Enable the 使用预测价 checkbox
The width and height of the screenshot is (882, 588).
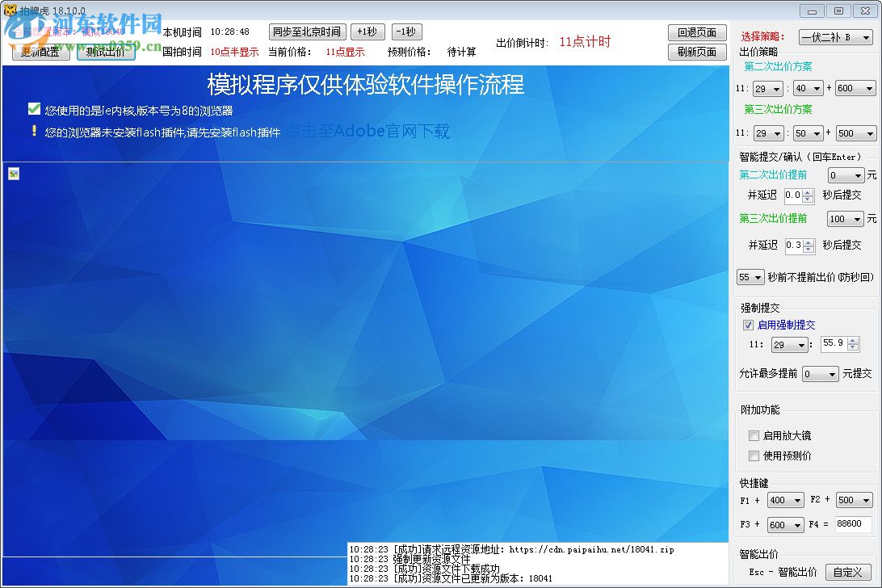pos(754,456)
